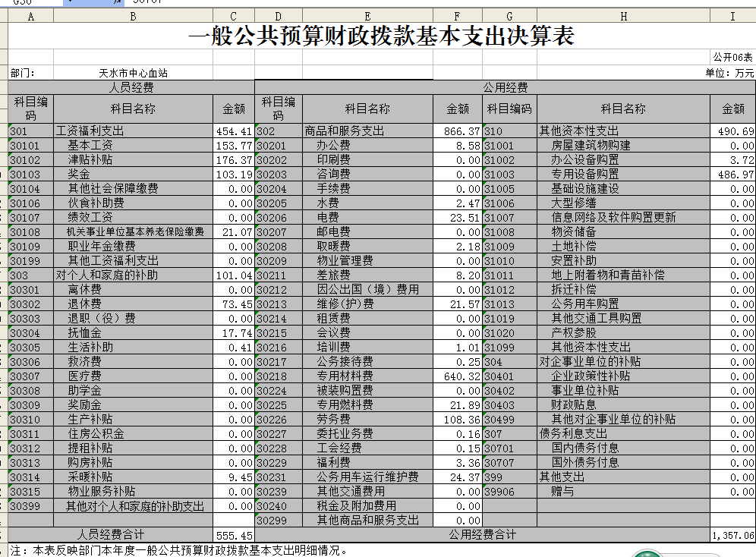Click the 公用经费 section header cell
Screen dimensions: 756x557
coord(505,88)
